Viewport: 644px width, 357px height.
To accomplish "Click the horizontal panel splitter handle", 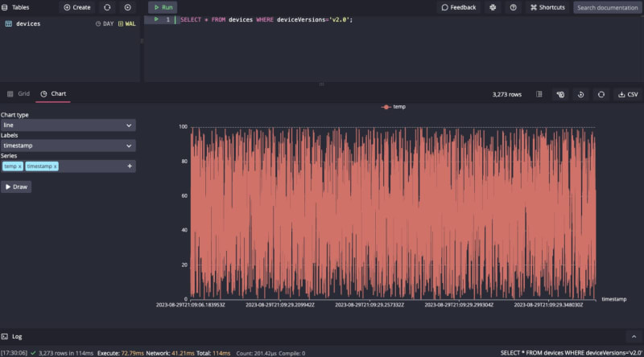I will point(321,84).
